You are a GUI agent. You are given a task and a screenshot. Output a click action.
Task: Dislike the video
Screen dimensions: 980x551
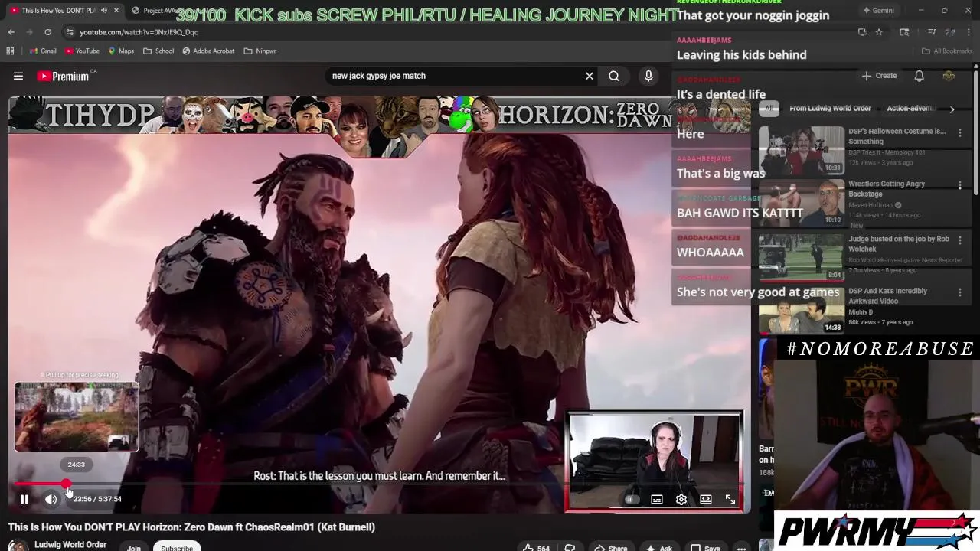570,547
